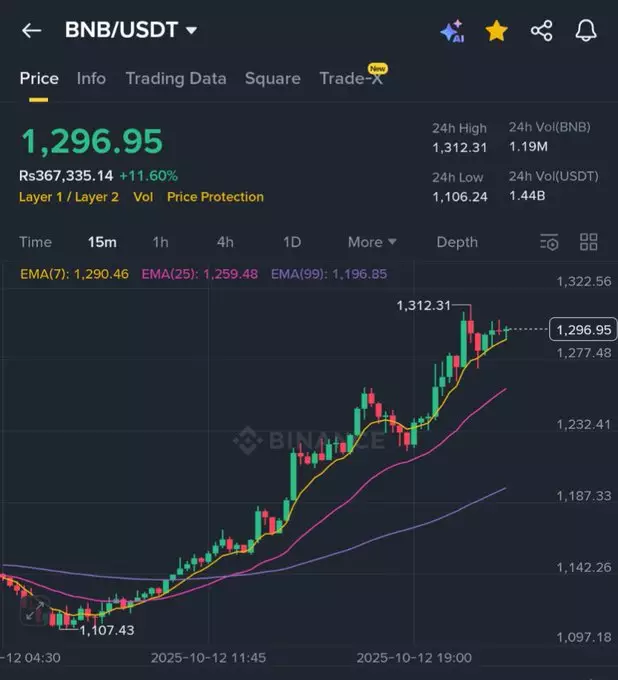Expand the More intervals dropdown
618x680 pixels.
(x=372, y=242)
